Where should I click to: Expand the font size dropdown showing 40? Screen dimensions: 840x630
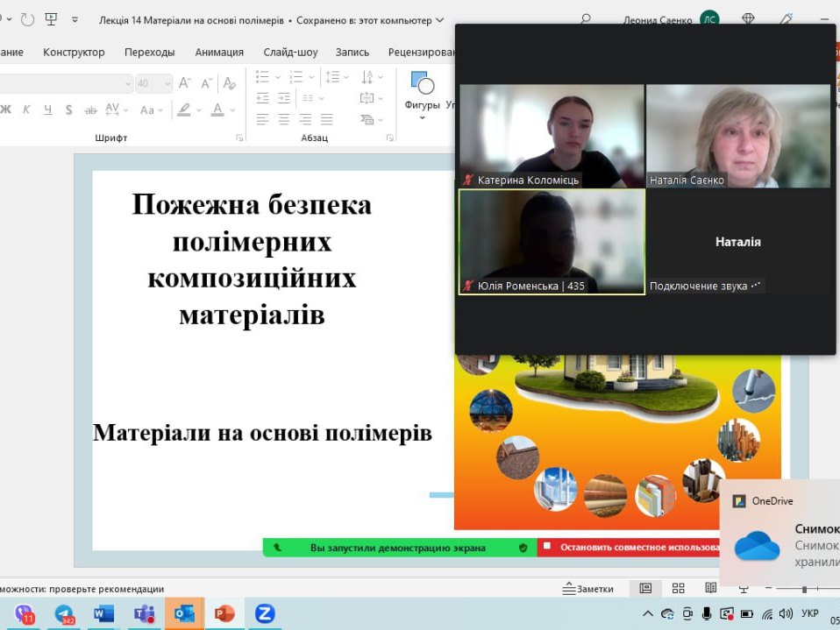pos(166,83)
